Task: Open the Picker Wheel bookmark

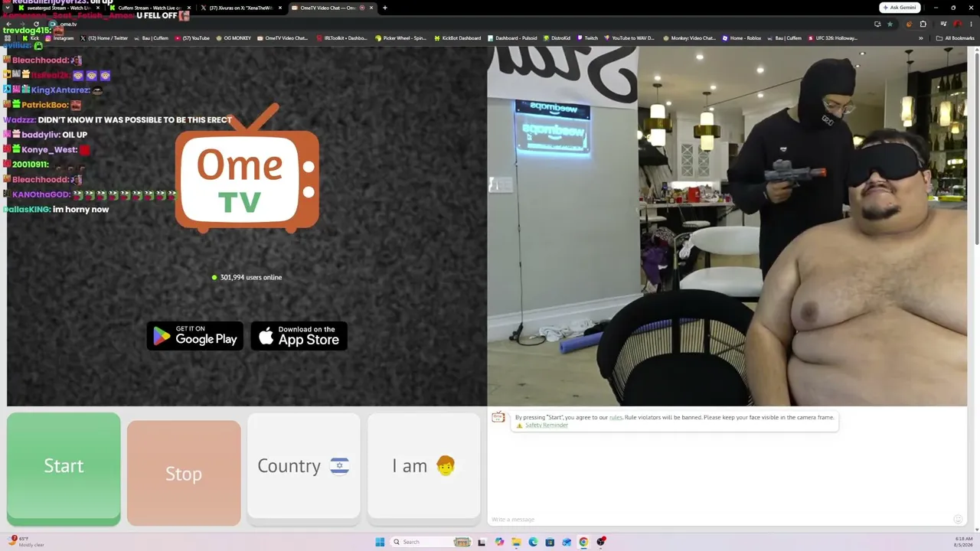Action: pos(400,38)
